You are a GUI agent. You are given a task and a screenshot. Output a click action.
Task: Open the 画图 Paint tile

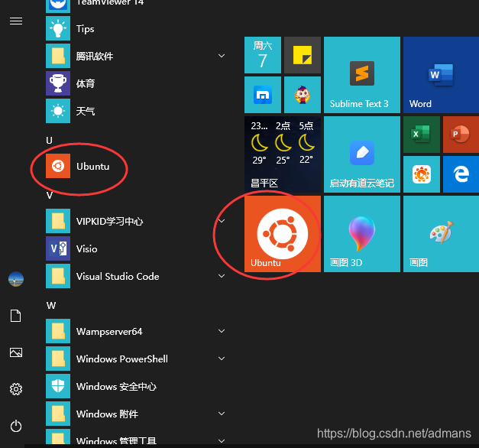(441, 234)
